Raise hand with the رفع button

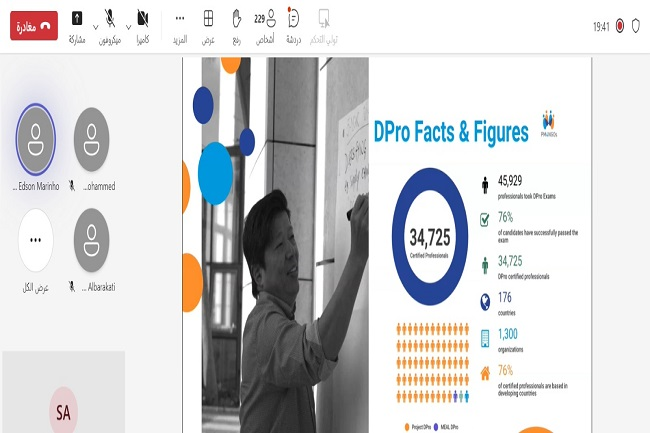click(x=236, y=27)
